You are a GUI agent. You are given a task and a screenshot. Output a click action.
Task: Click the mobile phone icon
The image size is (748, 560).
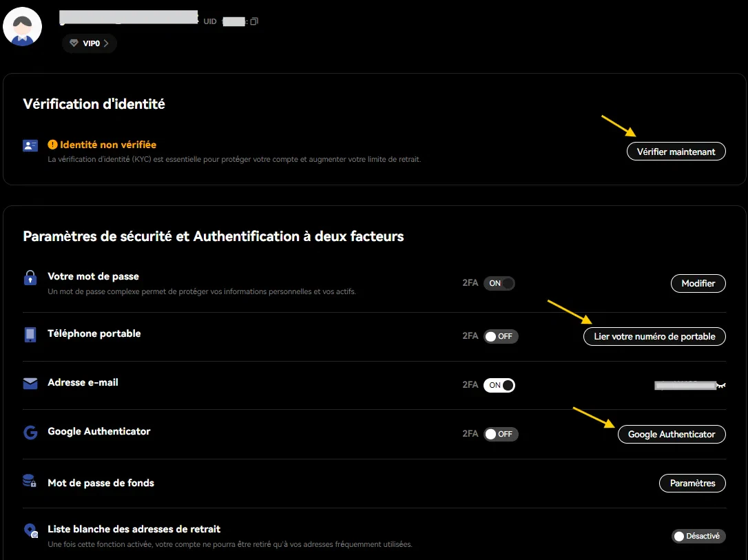[x=30, y=333]
